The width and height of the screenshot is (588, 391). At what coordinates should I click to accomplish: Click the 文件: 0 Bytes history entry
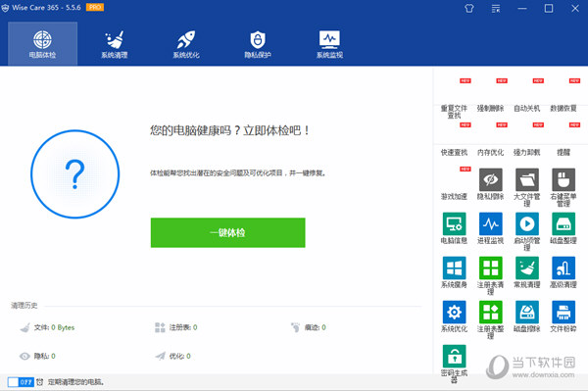tap(47, 327)
